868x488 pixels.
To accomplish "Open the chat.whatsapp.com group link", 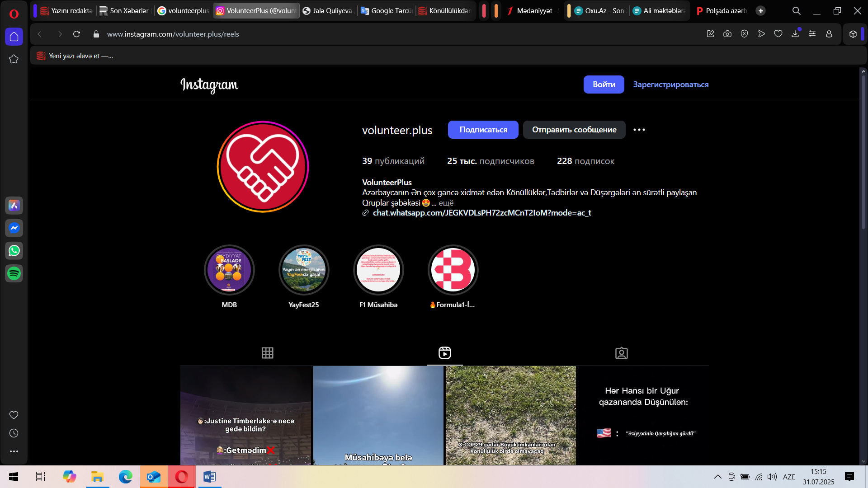I will tap(482, 213).
